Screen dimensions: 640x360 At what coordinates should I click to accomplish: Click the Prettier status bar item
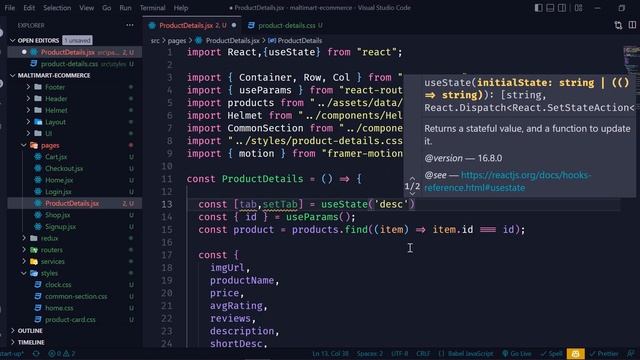[604, 354]
